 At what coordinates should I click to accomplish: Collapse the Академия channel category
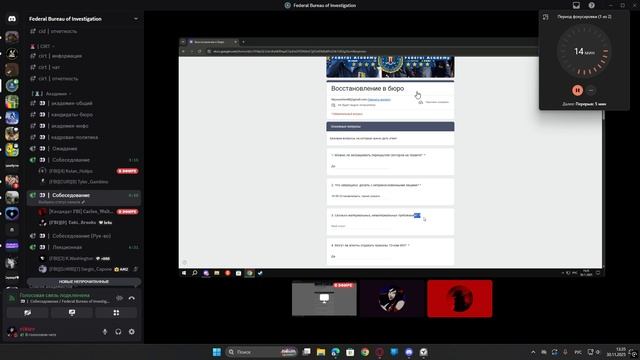point(52,93)
